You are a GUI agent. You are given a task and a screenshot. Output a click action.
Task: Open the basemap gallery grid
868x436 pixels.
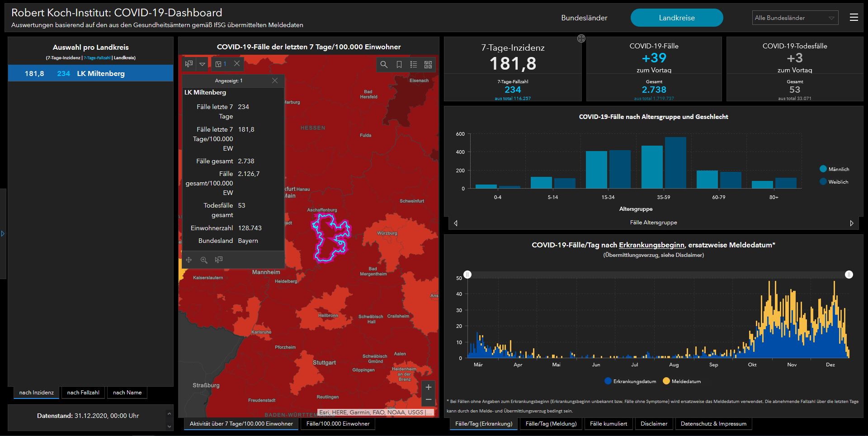(428, 65)
